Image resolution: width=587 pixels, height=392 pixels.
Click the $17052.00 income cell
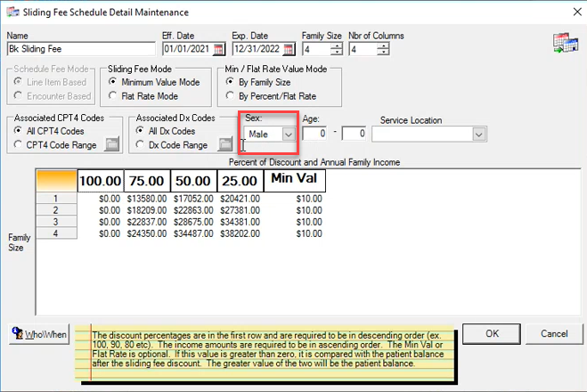pos(193,199)
